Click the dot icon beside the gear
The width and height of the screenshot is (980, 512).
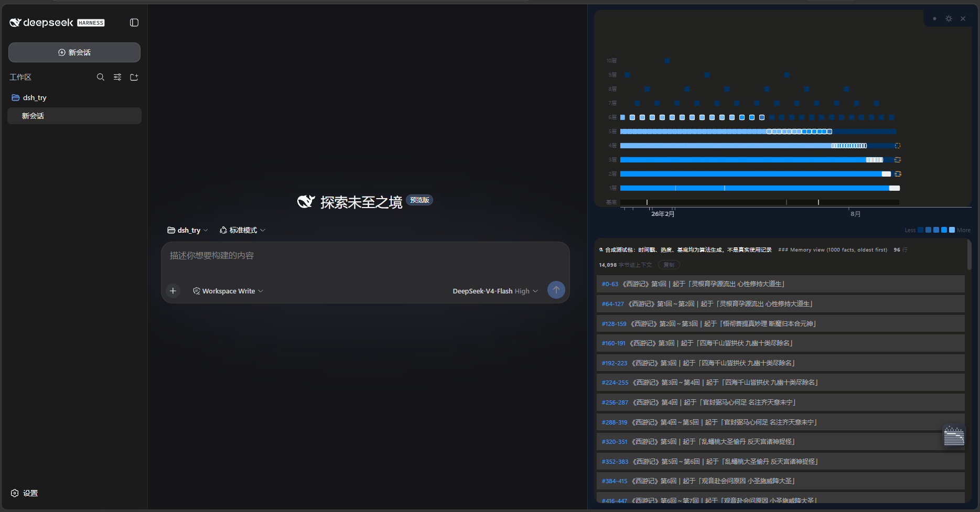point(934,19)
